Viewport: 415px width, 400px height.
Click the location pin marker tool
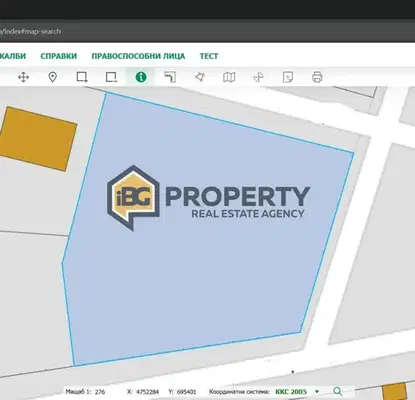[x=53, y=77]
